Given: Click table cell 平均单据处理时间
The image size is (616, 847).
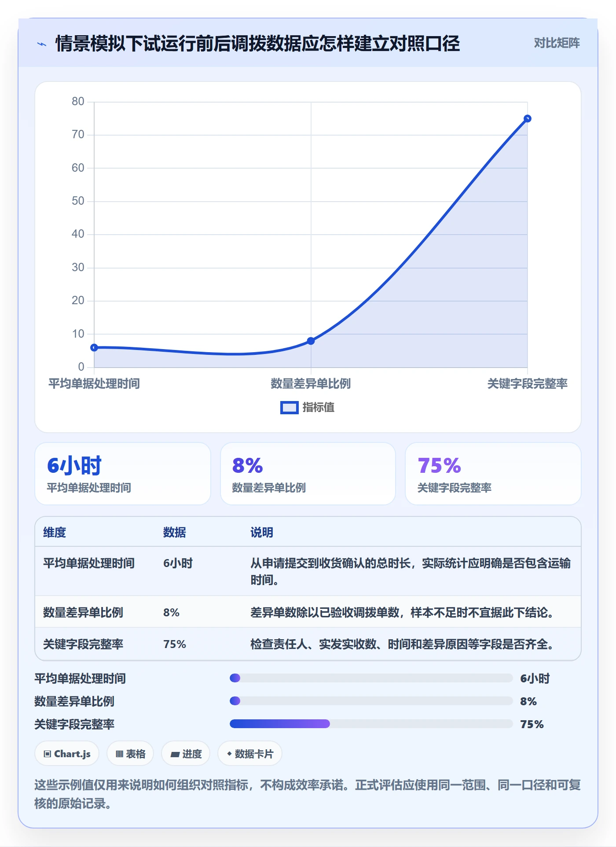Looking at the screenshot, I should [89, 563].
